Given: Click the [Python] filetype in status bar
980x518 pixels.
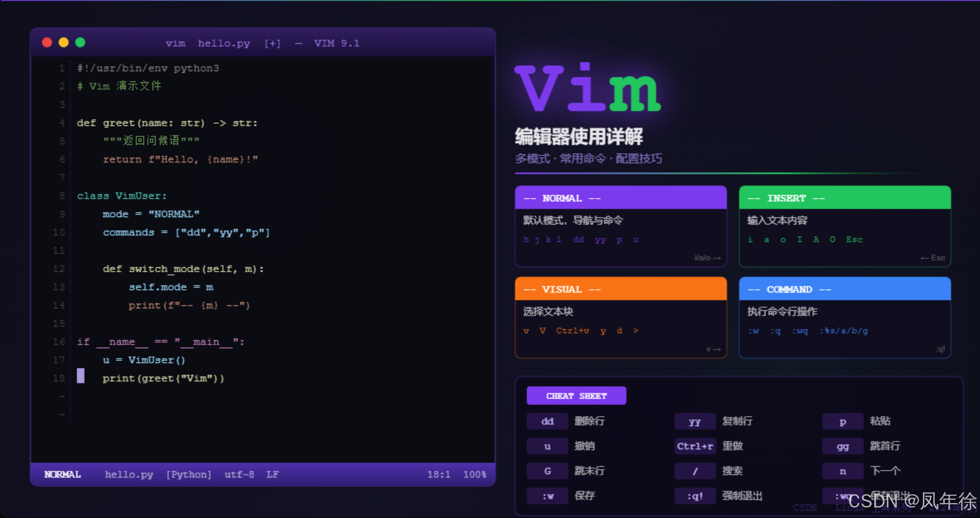Looking at the screenshot, I should coord(189,474).
